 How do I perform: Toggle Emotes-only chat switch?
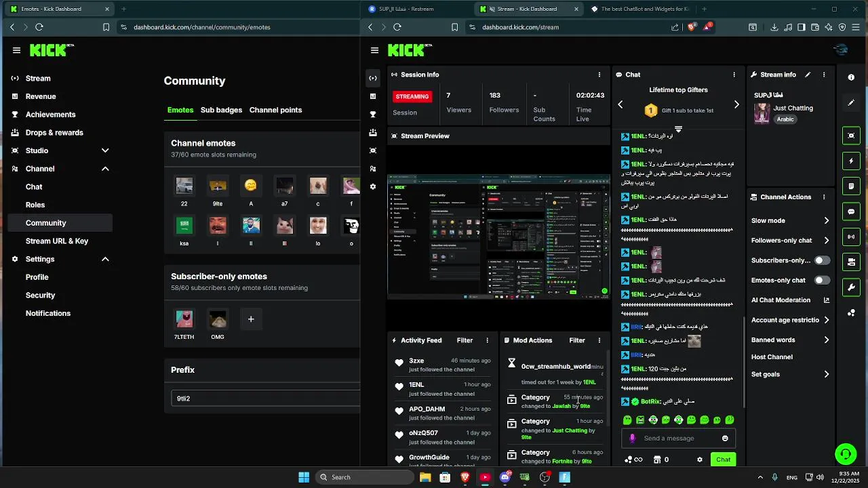pyautogui.click(x=822, y=280)
